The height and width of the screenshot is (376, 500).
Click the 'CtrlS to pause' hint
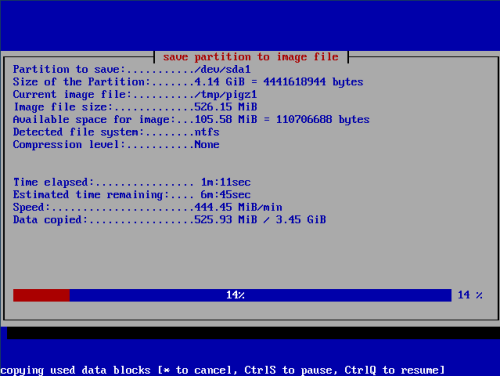click(x=288, y=370)
